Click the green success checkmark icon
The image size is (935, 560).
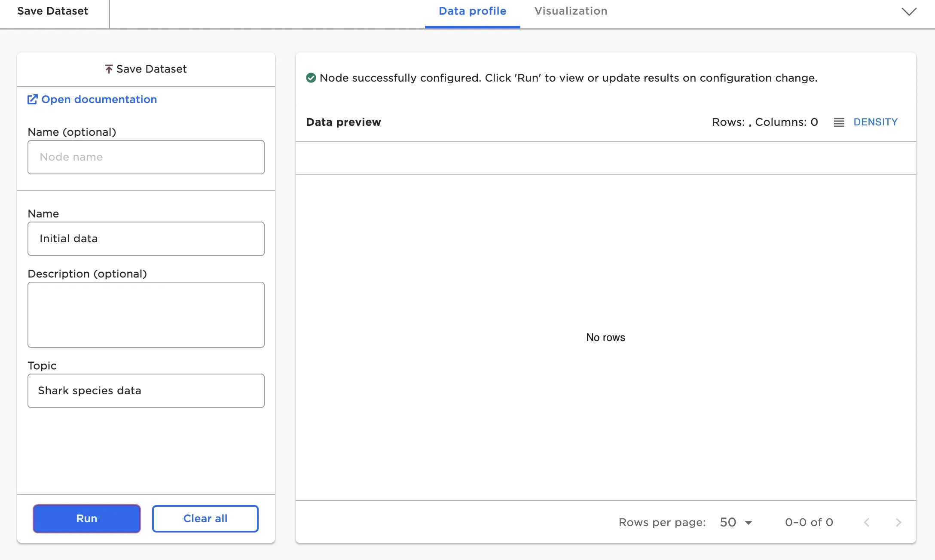coord(311,78)
